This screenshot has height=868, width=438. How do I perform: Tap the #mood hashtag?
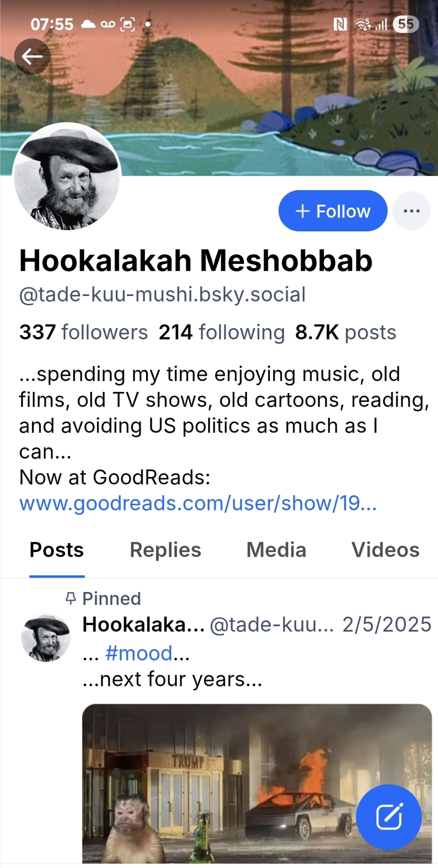tap(139, 653)
